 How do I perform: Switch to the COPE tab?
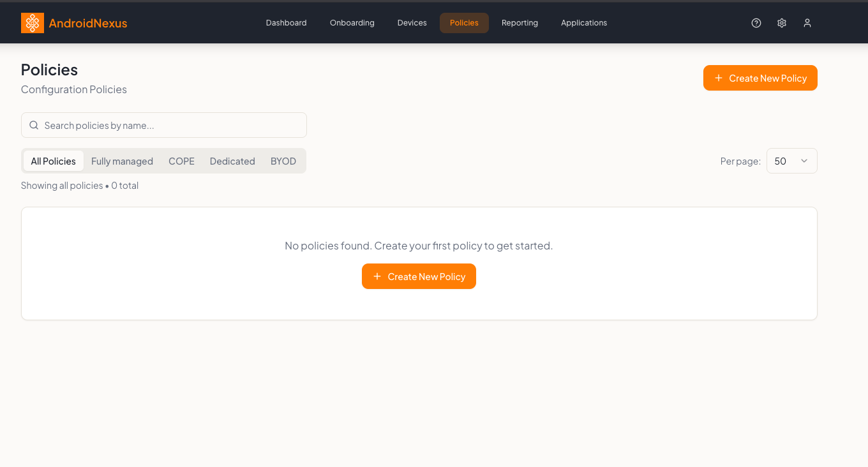(181, 161)
